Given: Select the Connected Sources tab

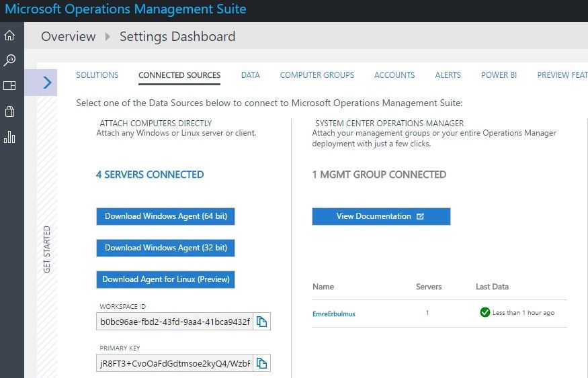Looking at the screenshot, I should pyautogui.click(x=179, y=75).
